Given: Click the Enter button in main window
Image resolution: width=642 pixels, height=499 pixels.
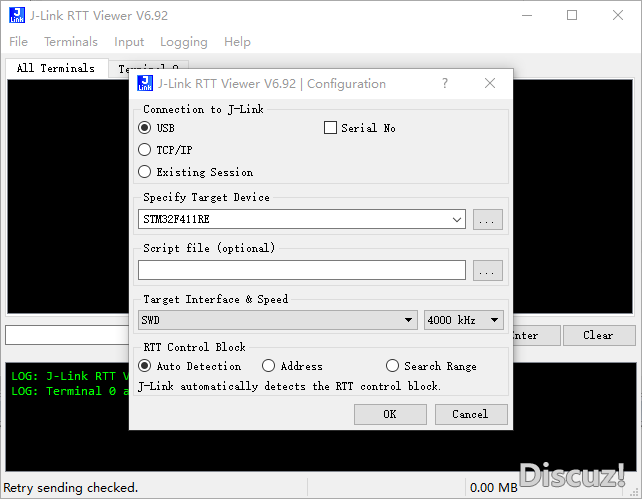Looking at the screenshot, I should [x=536, y=335].
